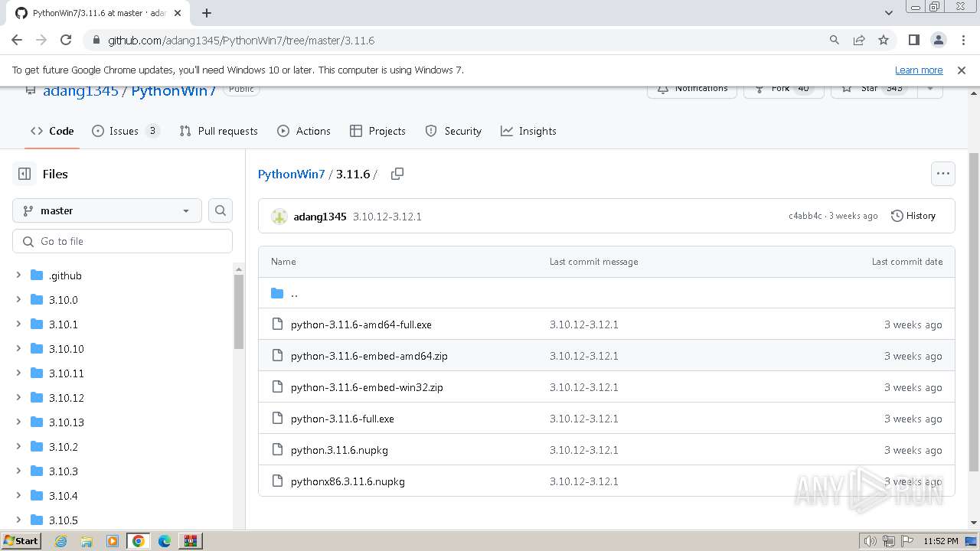Dismiss the Chrome update notice

click(962, 70)
